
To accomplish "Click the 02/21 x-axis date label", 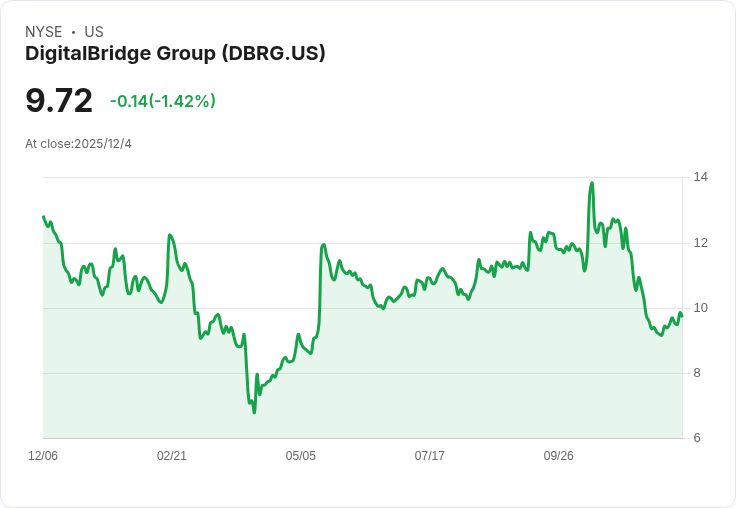I will tap(172, 455).
